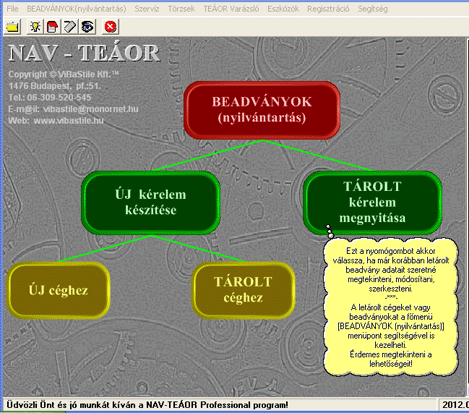Image resolution: width=469 pixels, height=413 pixels.
Task: Open the Segítség menu
Action: click(x=373, y=9)
